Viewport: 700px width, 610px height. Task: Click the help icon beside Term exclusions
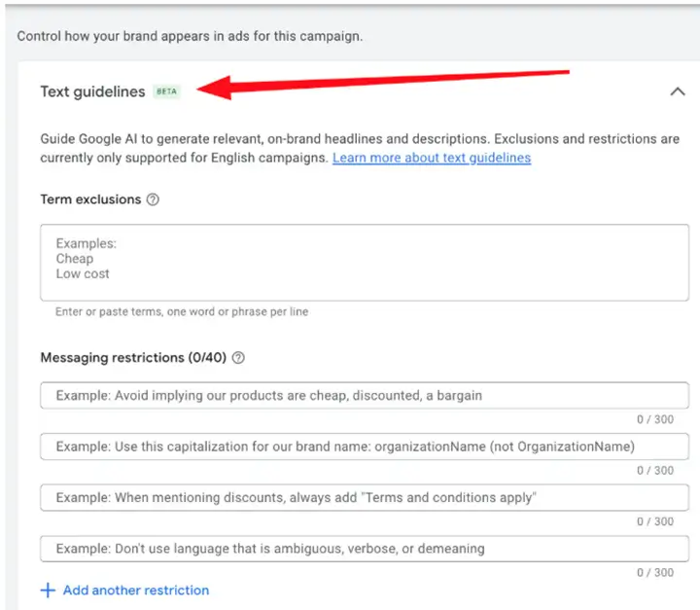tap(153, 199)
